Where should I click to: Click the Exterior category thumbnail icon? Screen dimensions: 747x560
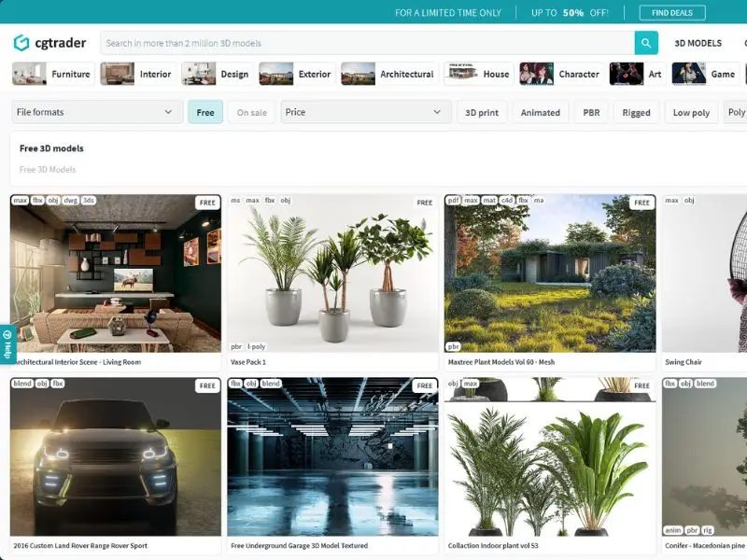275,74
